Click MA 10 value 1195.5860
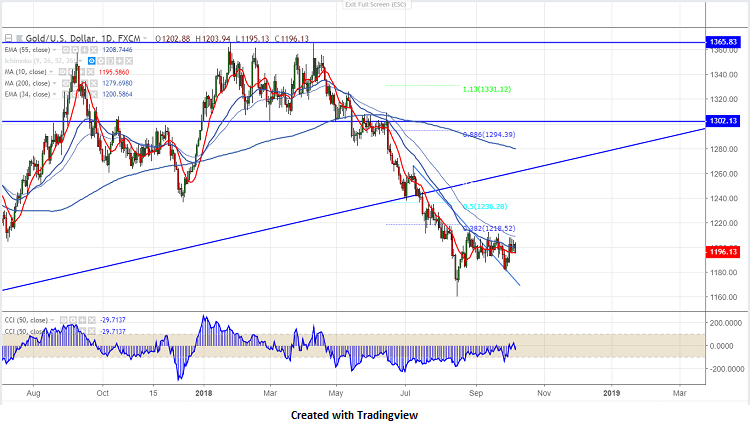Image resolution: width=752 pixels, height=424 pixels. pos(114,72)
